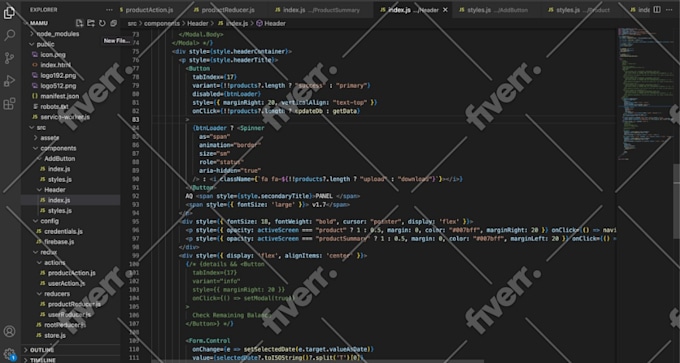Viewport: 680px width, 363px height.
Task: Open the Manage gear icon
Action: pos(9,353)
